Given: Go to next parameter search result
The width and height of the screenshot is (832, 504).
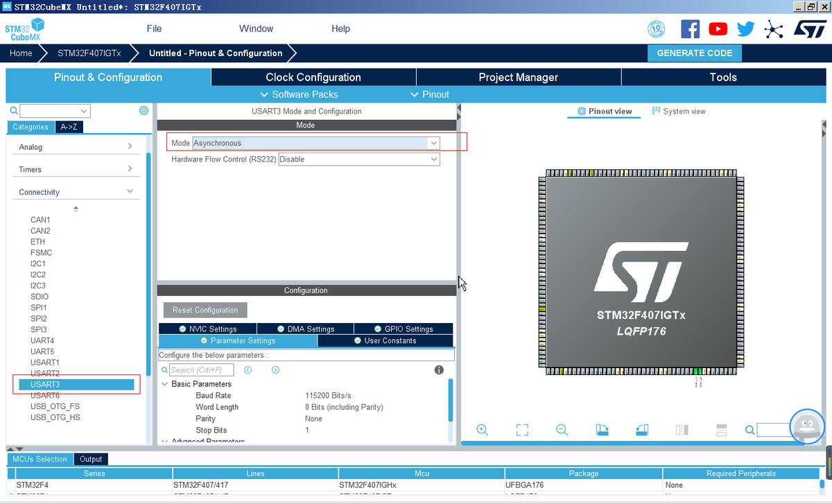Looking at the screenshot, I should [275, 370].
